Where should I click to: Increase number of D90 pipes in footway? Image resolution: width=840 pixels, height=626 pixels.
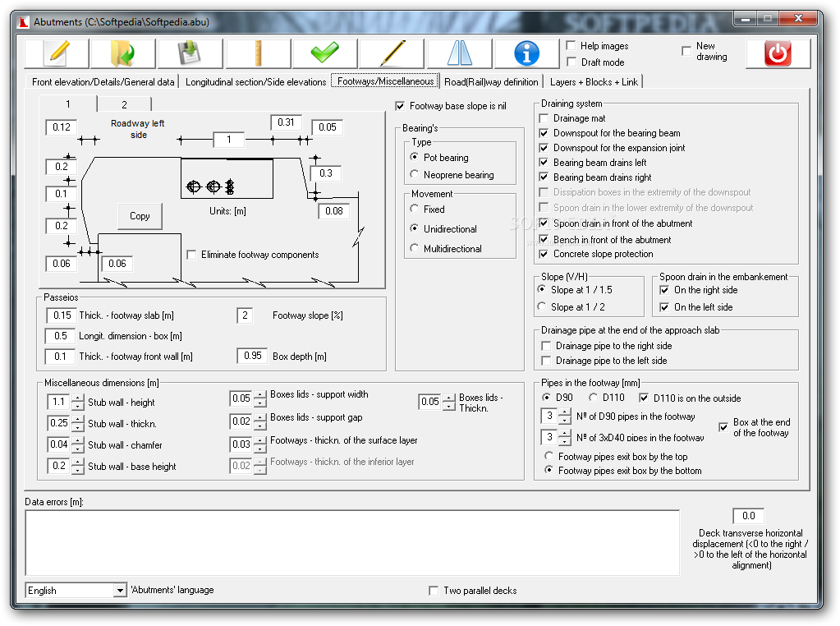pyautogui.click(x=565, y=412)
